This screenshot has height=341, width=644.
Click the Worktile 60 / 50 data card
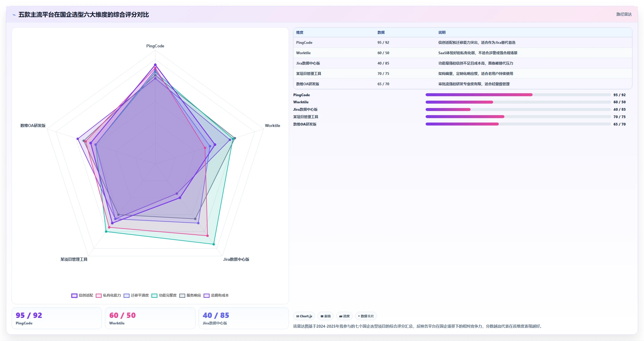(x=150, y=318)
